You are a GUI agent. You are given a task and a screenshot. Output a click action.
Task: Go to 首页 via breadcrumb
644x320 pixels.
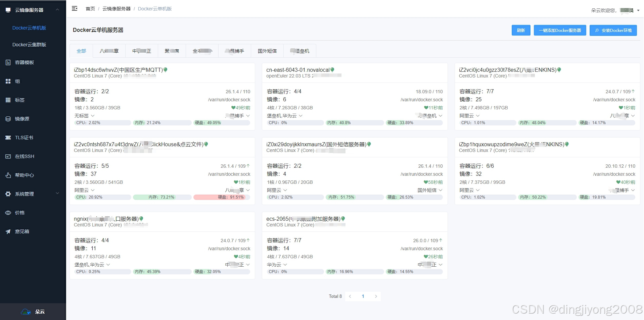click(90, 9)
